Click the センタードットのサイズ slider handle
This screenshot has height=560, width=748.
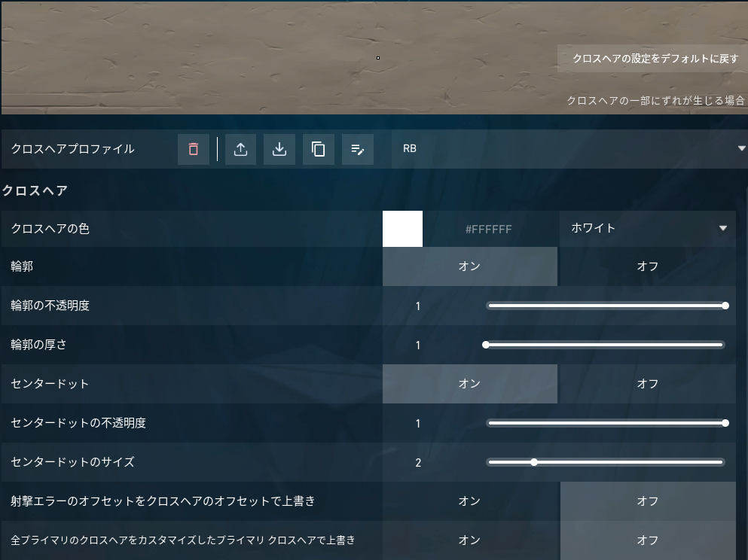click(534, 462)
